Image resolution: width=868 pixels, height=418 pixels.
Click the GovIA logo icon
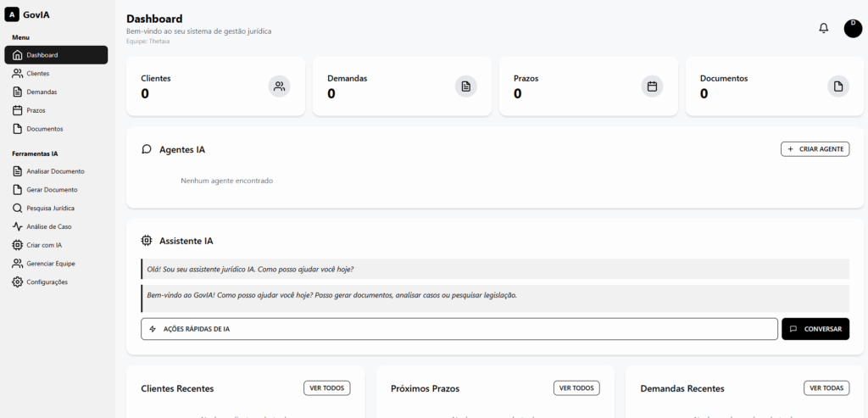tap(12, 14)
